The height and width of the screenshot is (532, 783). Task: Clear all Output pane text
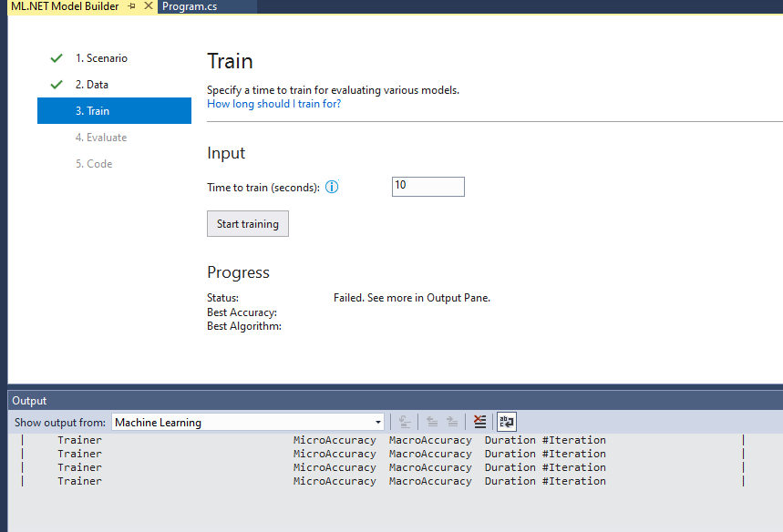pos(479,422)
